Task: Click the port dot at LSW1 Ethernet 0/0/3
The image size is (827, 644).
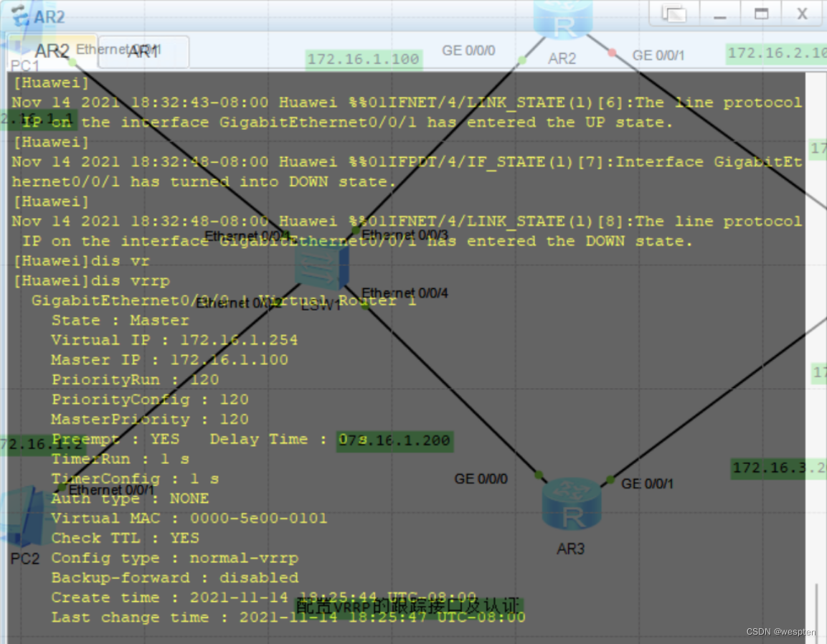Action: (x=354, y=231)
